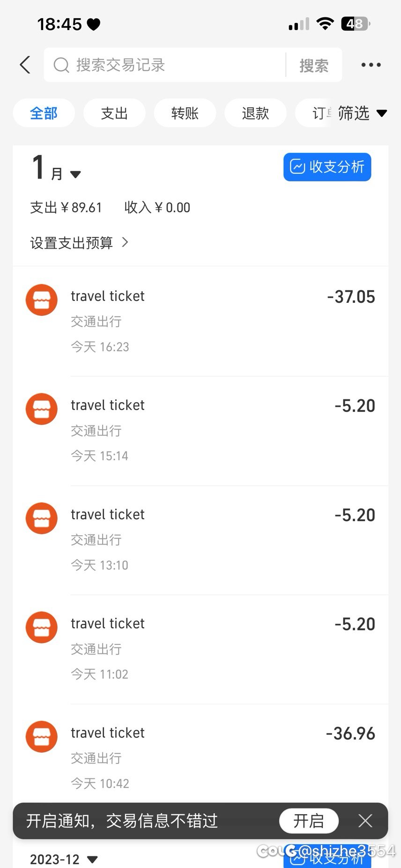Viewport: 401px width, 868px height.
Task: Select the 全部 filter tab
Action: click(x=44, y=113)
